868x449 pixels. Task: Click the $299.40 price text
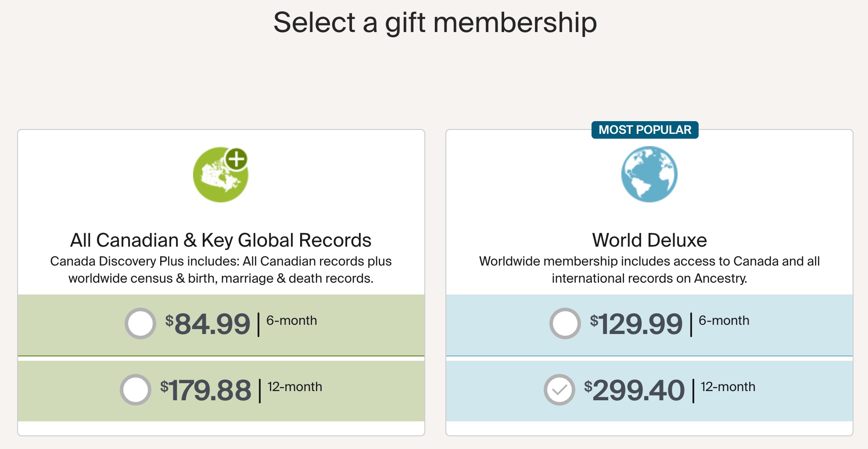(634, 391)
